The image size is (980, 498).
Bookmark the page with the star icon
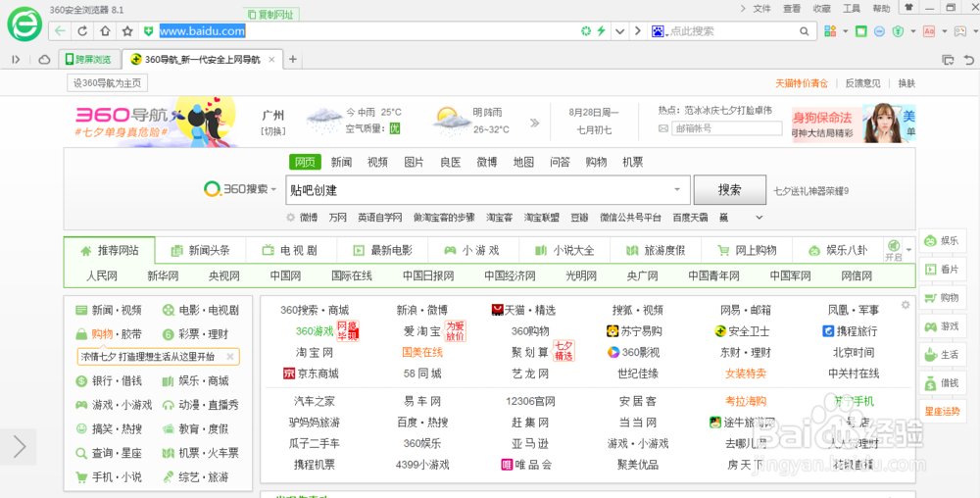click(127, 30)
